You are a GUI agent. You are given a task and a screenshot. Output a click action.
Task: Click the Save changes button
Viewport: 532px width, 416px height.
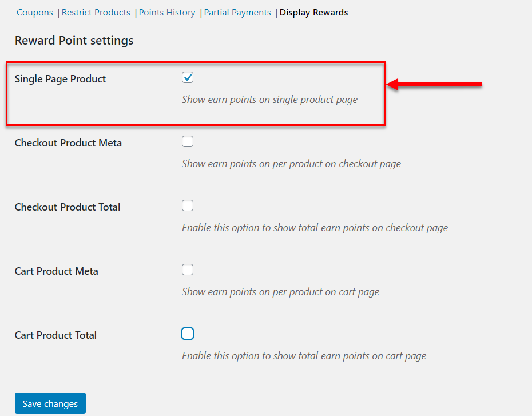(x=50, y=403)
